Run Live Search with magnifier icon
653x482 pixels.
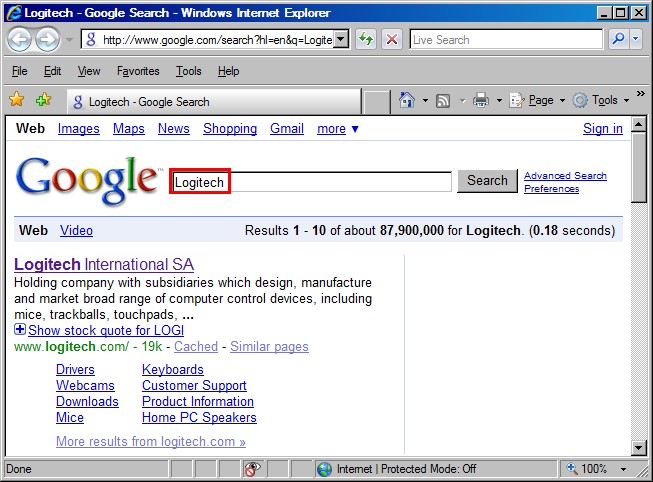coord(619,40)
